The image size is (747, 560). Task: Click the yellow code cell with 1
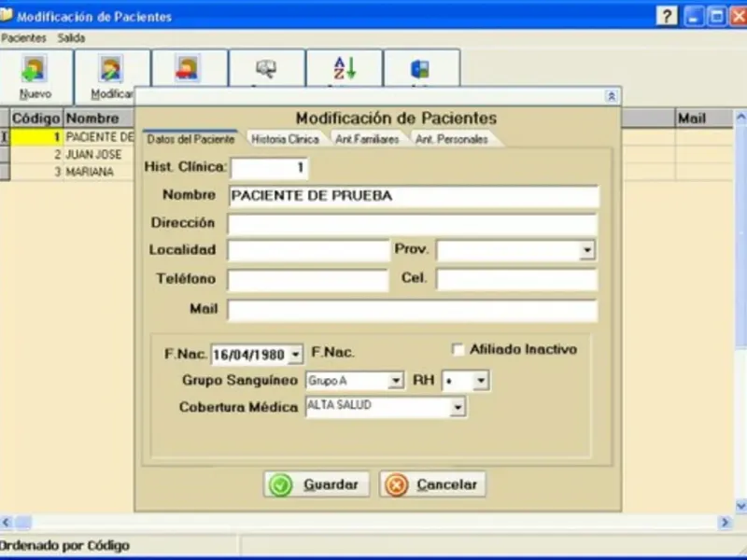pyautogui.click(x=36, y=137)
